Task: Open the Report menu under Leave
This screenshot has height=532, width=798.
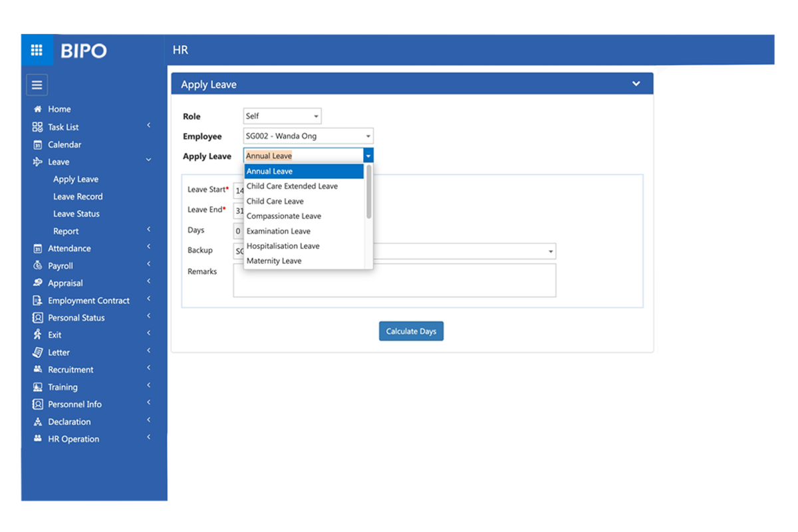Action: tap(66, 231)
